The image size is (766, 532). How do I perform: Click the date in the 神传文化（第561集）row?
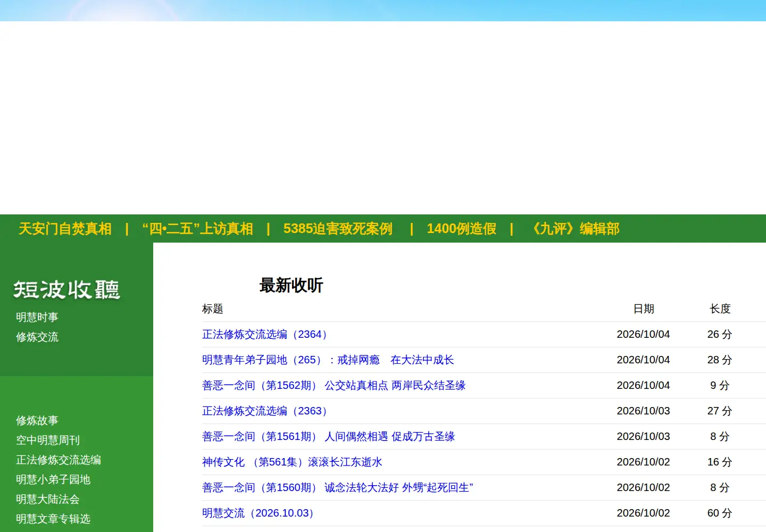click(643, 462)
